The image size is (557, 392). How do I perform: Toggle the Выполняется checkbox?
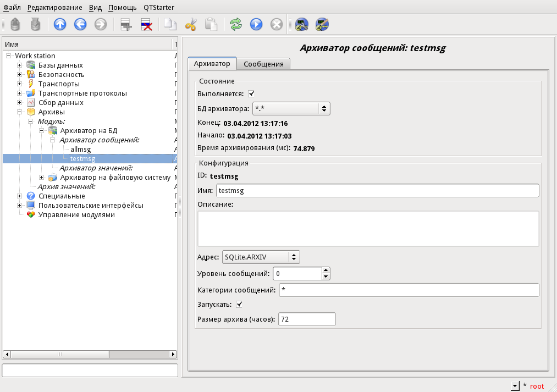(251, 93)
